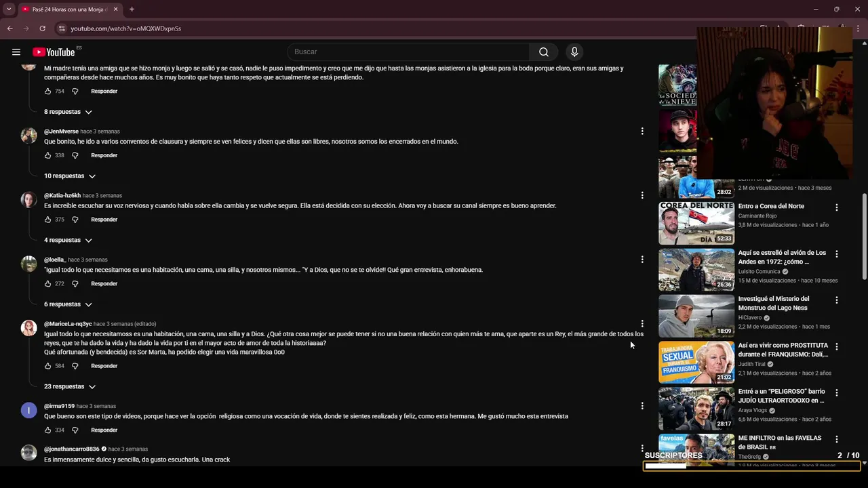Screen dimensions: 868x488
Task: Like @JenMverse's comment
Action: tap(47, 155)
